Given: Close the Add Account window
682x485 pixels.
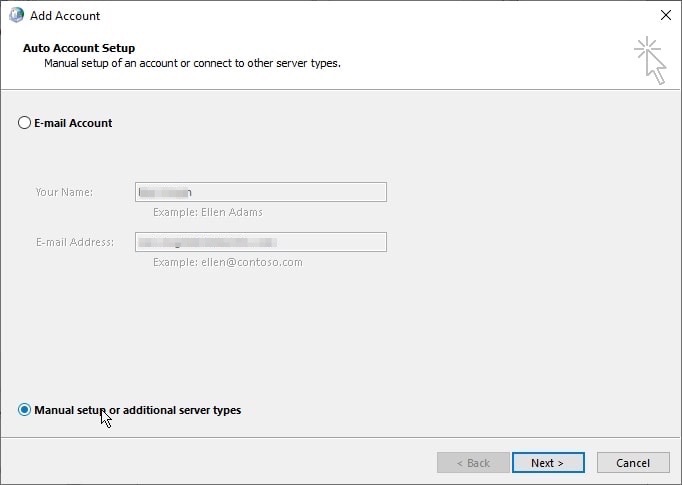Looking at the screenshot, I should 665,15.
